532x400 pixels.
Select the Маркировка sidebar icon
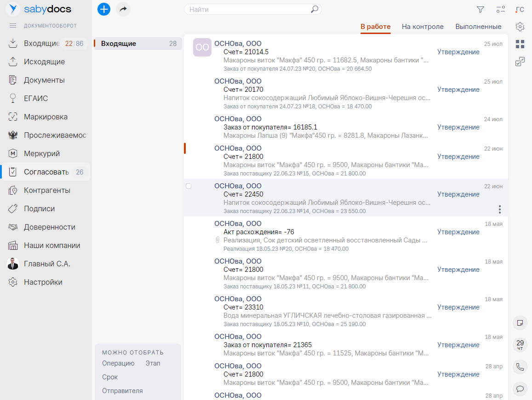tap(12, 116)
